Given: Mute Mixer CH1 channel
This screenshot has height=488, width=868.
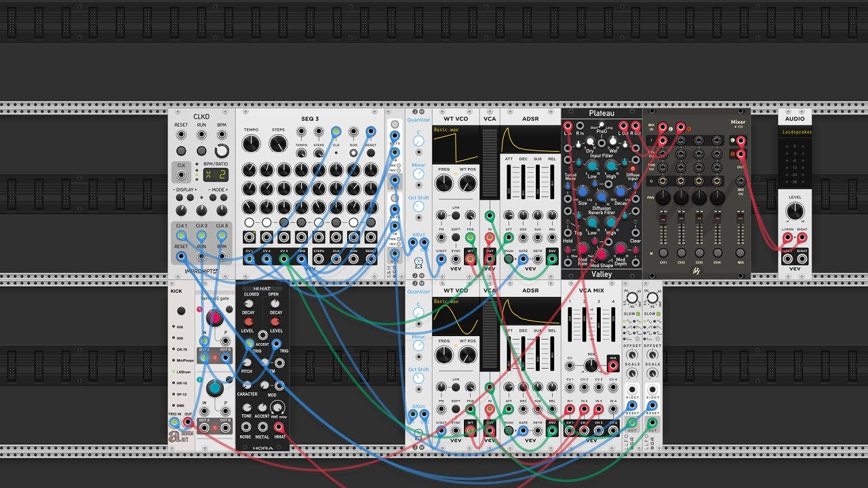Looking at the screenshot, I should 664,253.
